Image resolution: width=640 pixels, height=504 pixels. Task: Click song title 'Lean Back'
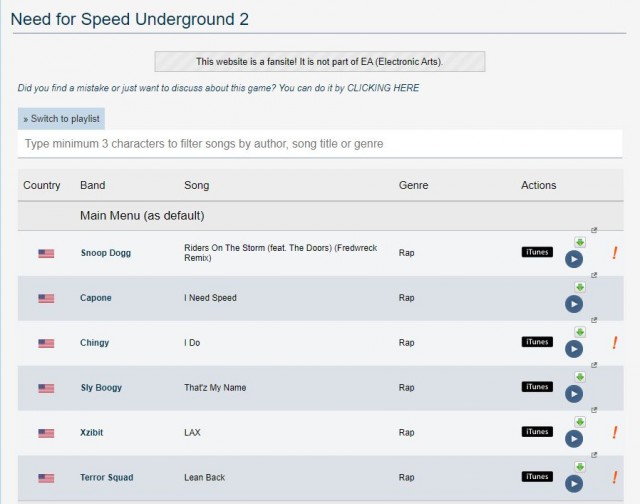204,477
